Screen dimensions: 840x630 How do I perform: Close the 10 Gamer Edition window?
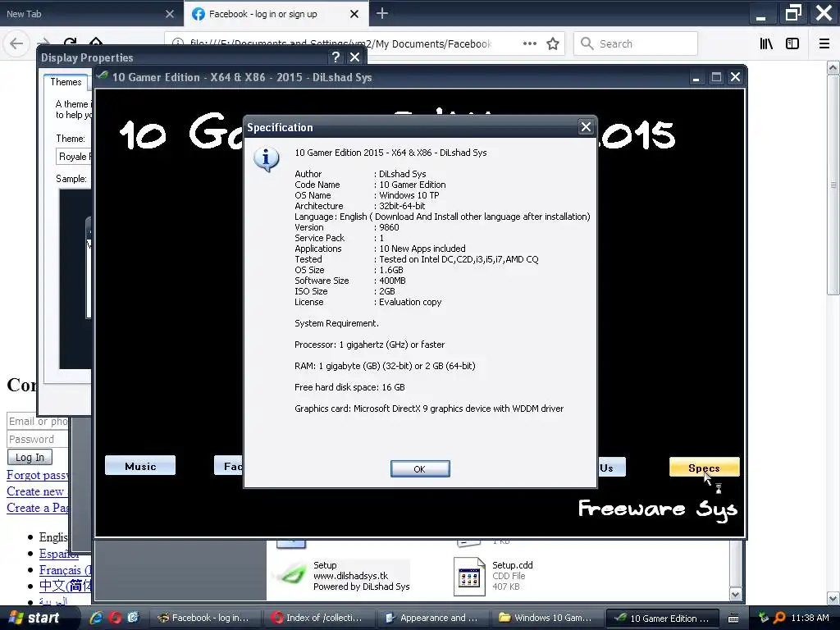[735, 78]
